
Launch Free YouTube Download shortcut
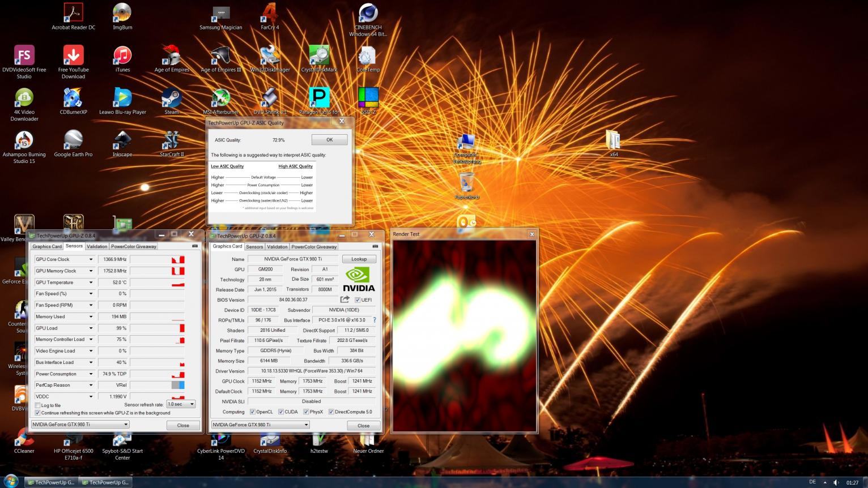[73, 62]
